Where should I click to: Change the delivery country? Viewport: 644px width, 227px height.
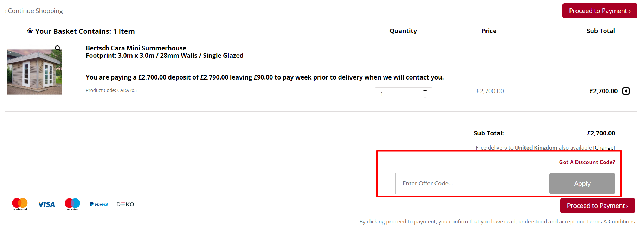click(604, 147)
